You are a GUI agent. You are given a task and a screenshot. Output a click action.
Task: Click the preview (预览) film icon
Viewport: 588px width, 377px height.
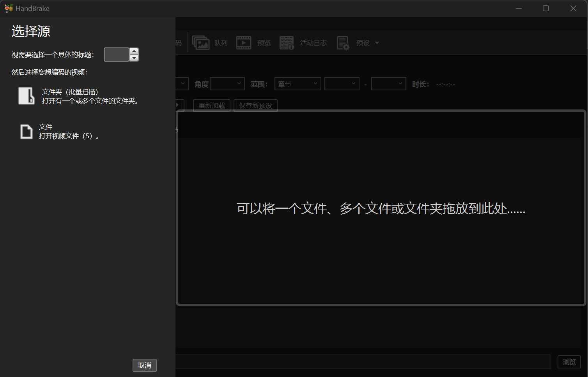(x=244, y=43)
